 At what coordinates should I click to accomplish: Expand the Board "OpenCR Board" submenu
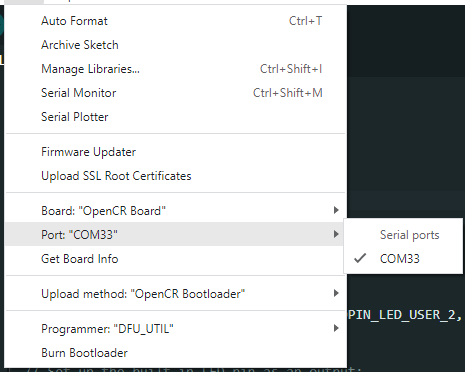(175, 211)
